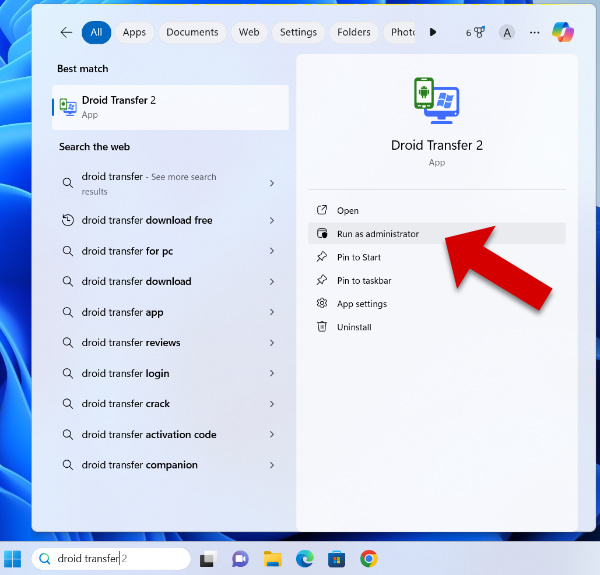Image resolution: width=600 pixels, height=575 pixels.
Task: Expand chevron for 'droid transfer companion'
Action: point(272,465)
